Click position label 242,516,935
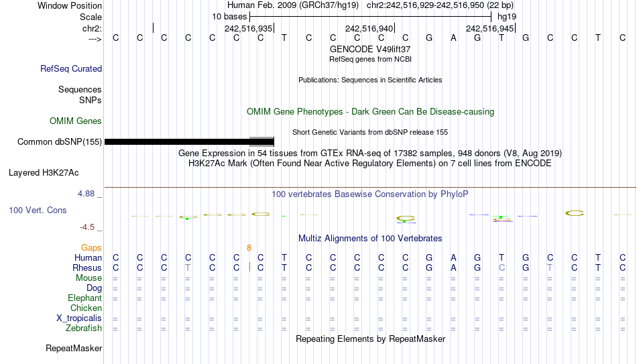Screen dimensions: 637x364 coord(248,28)
